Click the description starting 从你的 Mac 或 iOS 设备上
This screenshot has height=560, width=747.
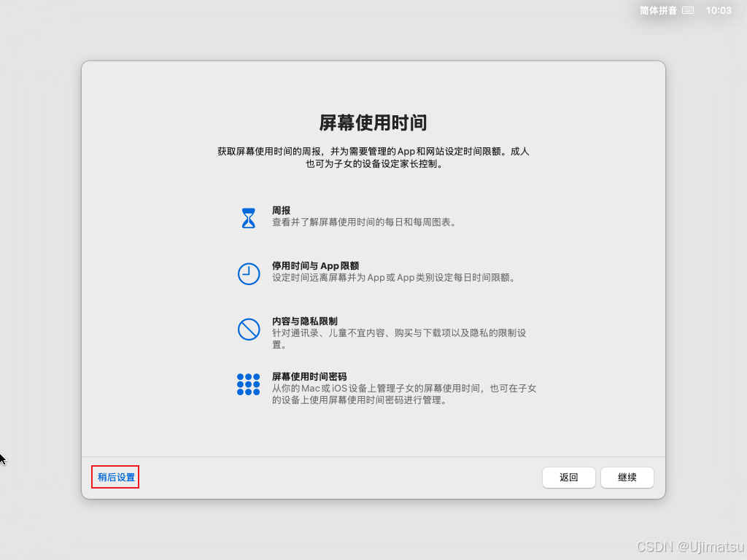(x=404, y=394)
